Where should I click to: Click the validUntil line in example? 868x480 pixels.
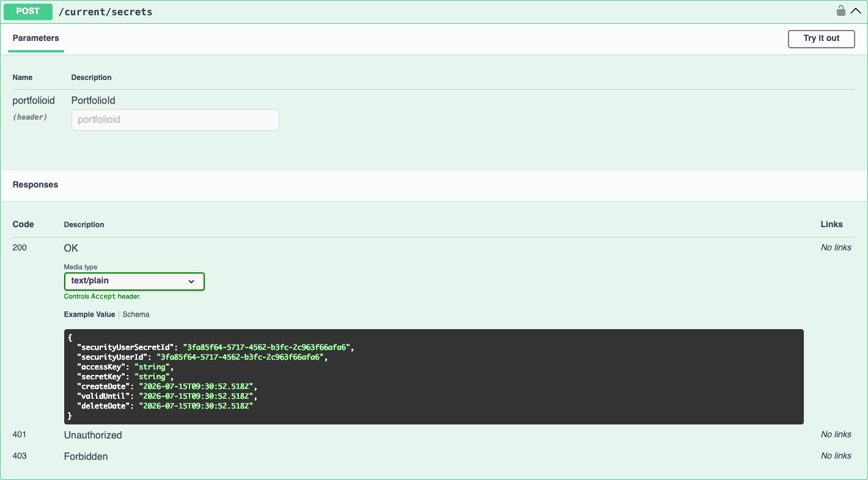coord(167,396)
